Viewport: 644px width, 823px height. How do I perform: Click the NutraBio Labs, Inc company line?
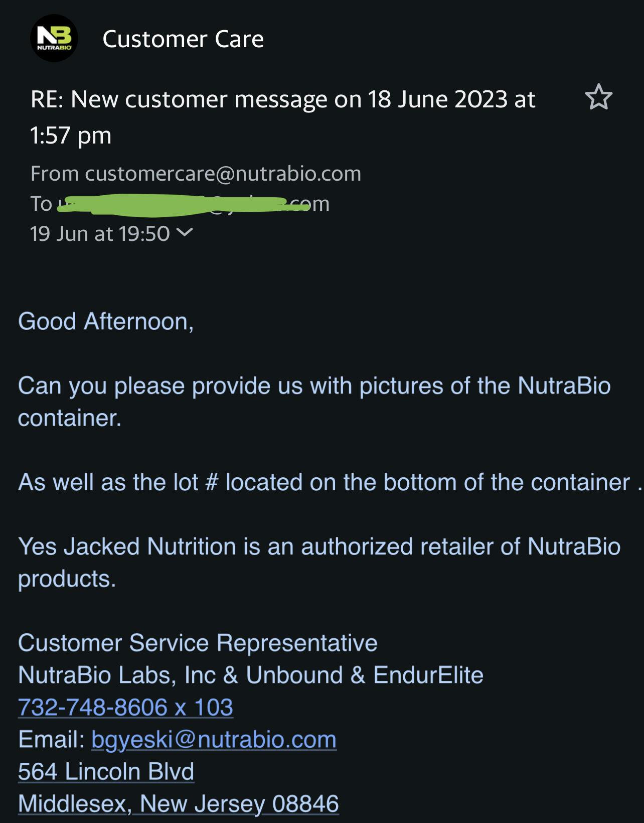[x=250, y=675]
